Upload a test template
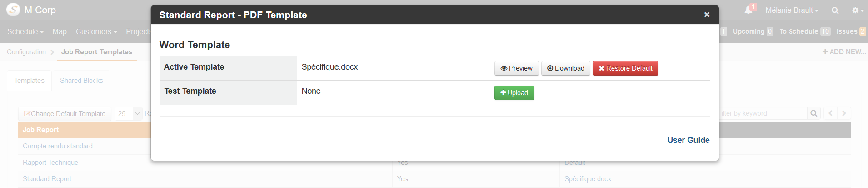This screenshot has width=868, height=188. click(514, 93)
